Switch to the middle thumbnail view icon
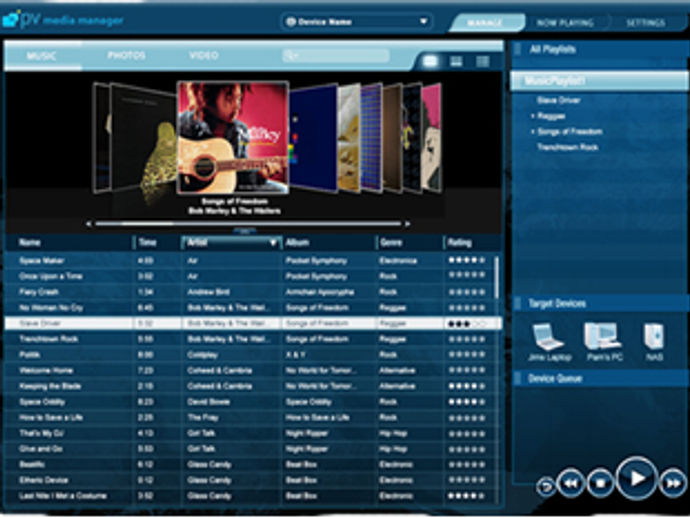The width and height of the screenshot is (690, 518). [456, 61]
